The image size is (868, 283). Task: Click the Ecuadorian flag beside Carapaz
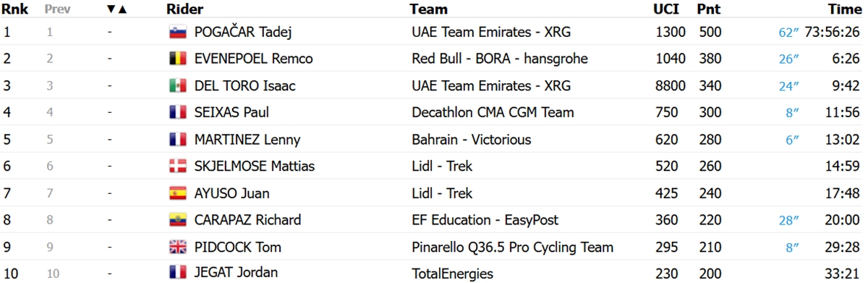(x=177, y=220)
